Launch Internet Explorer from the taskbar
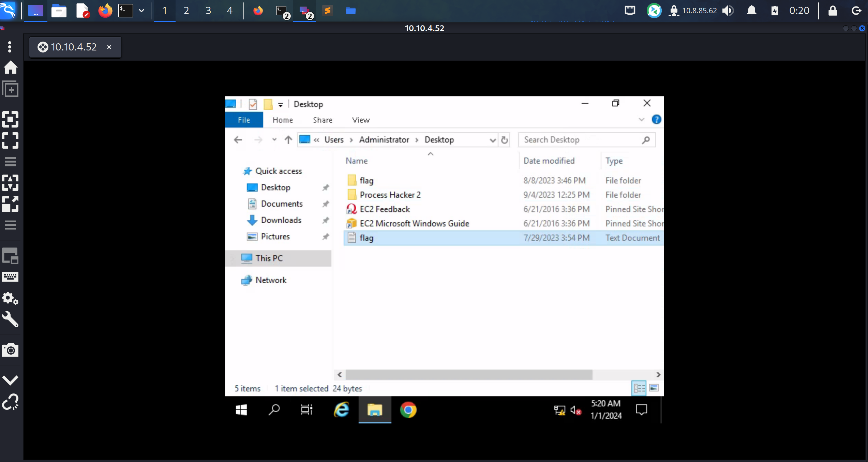 coord(341,409)
